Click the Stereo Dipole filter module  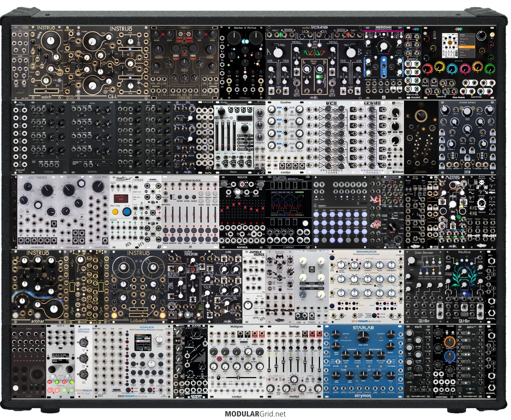tap(467, 137)
